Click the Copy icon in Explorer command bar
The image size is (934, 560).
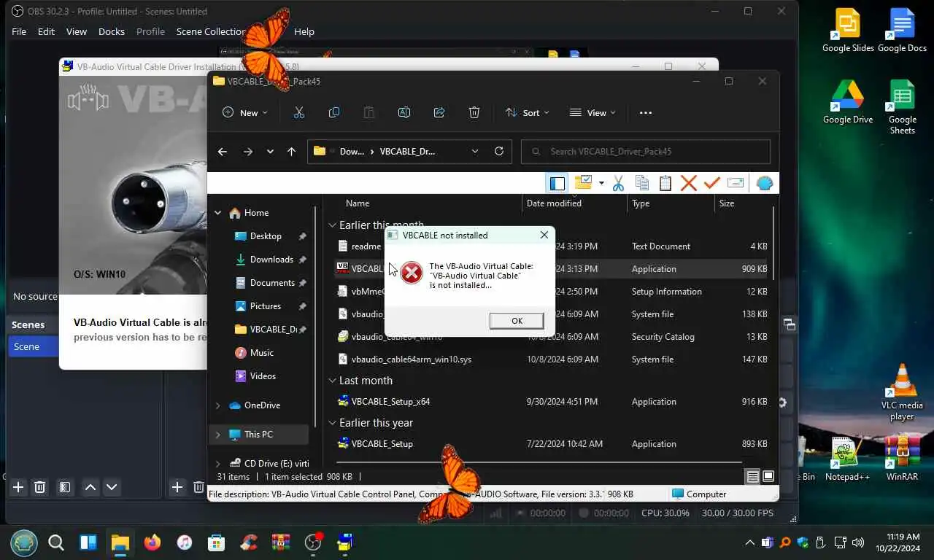coord(334,112)
